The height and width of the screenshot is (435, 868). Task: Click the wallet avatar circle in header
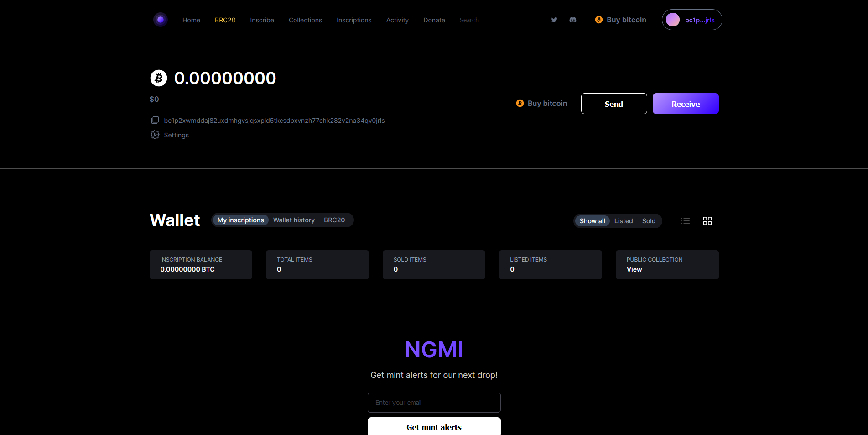673,20
